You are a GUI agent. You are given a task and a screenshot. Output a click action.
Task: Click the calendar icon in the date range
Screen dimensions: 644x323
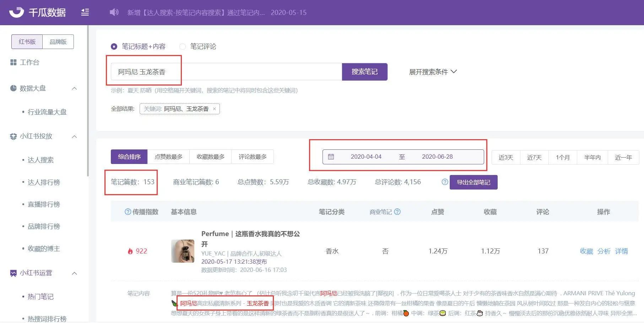pyautogui.click(x=331, y=157)
